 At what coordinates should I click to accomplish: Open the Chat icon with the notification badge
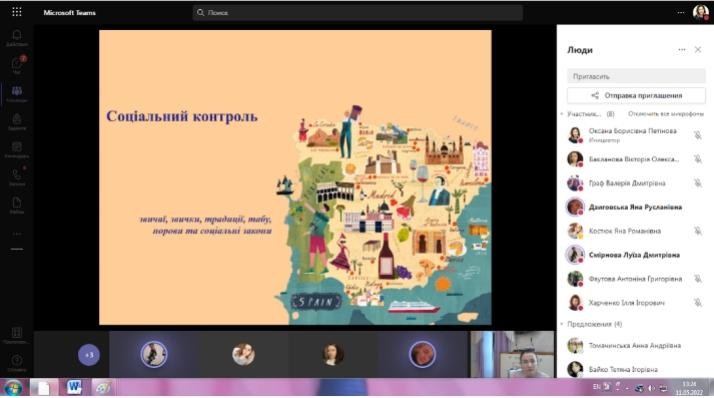pyautogui.click(x=16, y=66)
